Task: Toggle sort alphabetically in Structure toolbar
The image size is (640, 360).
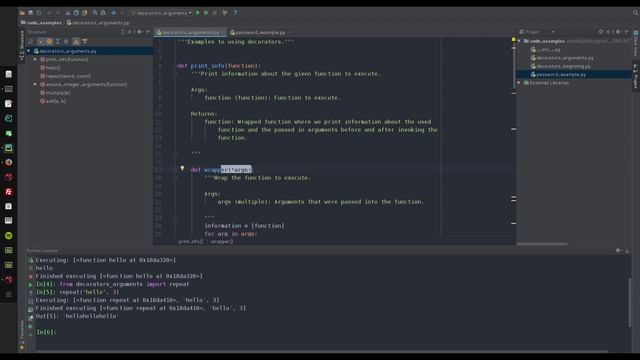Action: (31, 41)
